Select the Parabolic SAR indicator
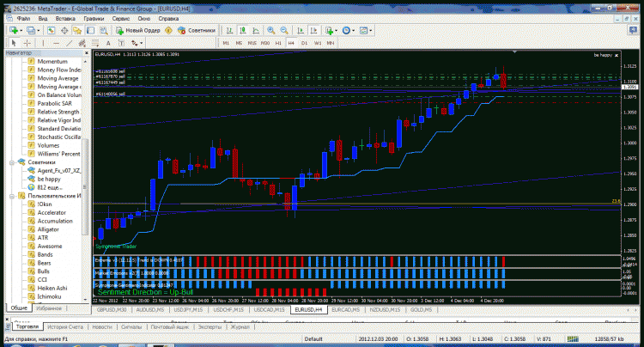Image resolution: width=644 pixels, height=347 pixels. pyautogui.click(x=54, y=103)
